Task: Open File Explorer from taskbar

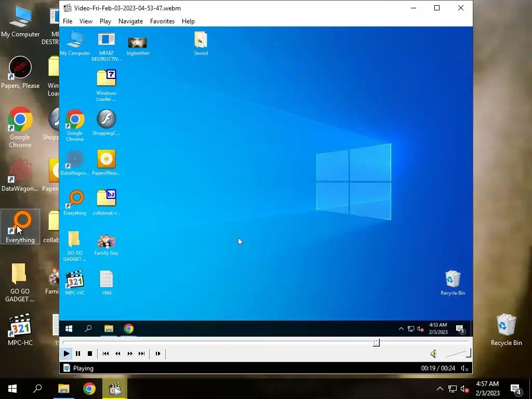Action: pyautogui.click(x=63, y=389)
